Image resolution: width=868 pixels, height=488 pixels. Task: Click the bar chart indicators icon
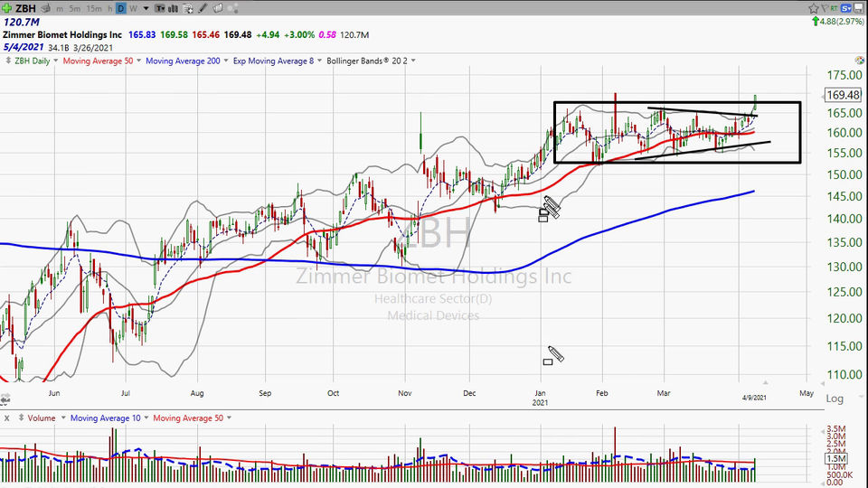tap(174, 8)
